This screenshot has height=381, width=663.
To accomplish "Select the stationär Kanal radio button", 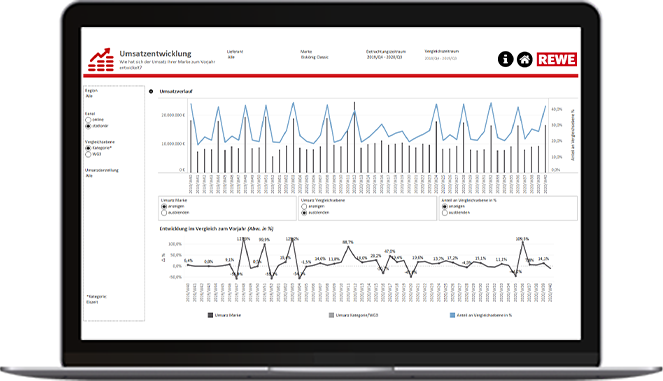I will coord(88,126).
